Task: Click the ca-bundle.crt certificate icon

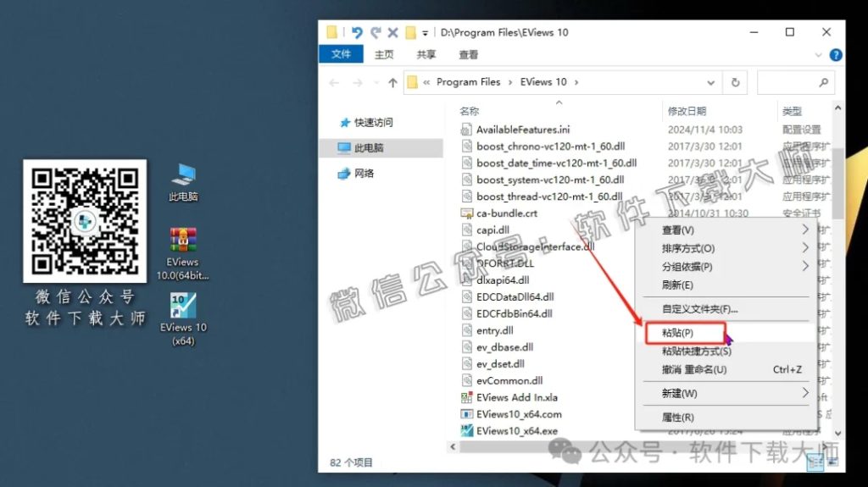Action: coord(467,213)
